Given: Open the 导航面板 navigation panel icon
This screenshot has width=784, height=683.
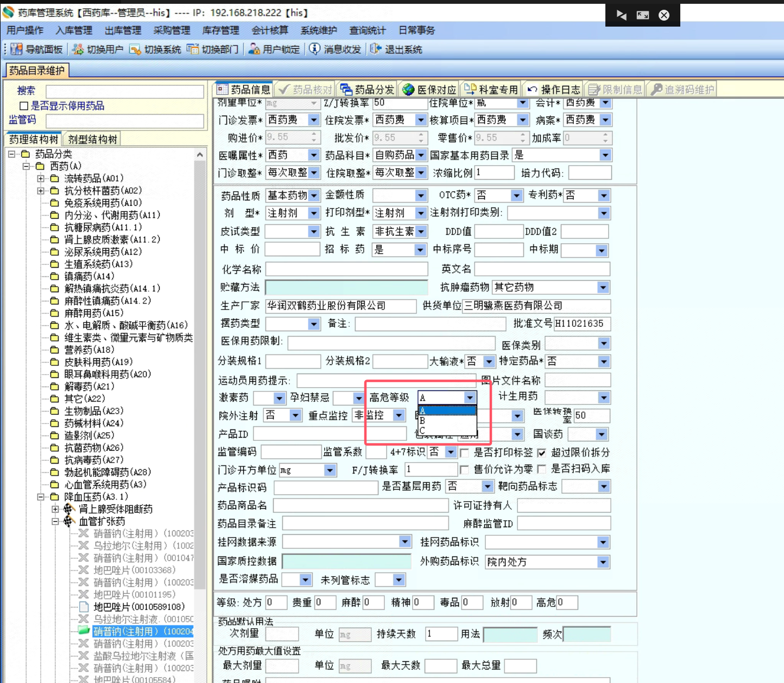Looking at the screenshot, I should [x=16, y=49].
